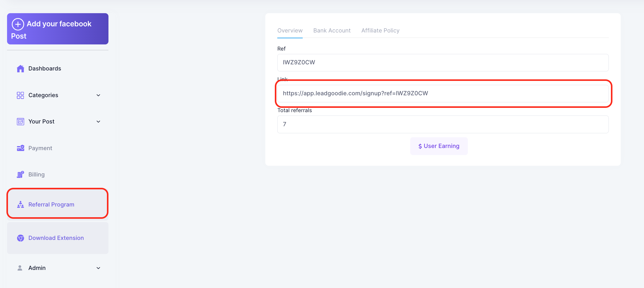The image size is (644, 288).
Task: Select the Overview tab
Action: pos(290,31)
